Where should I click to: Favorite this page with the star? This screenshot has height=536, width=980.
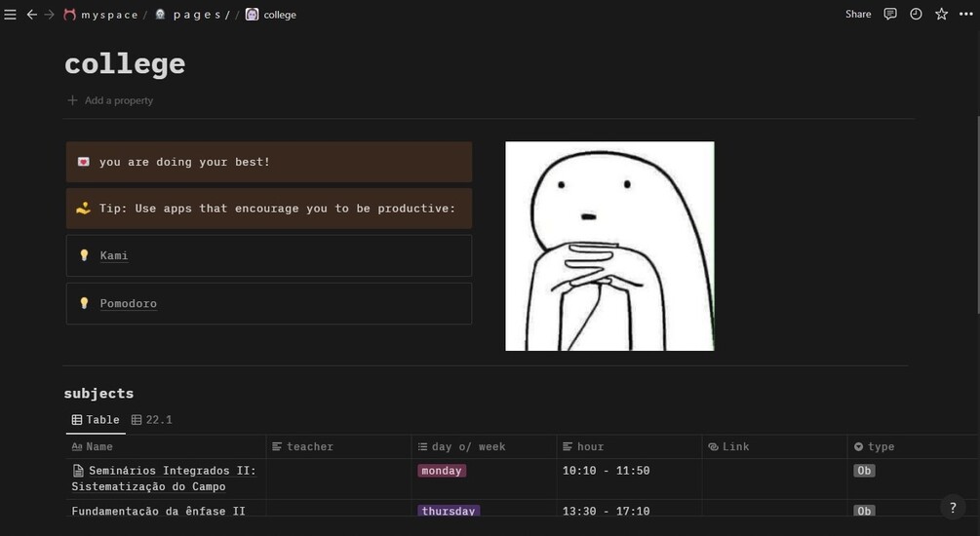tap(941, 14)
